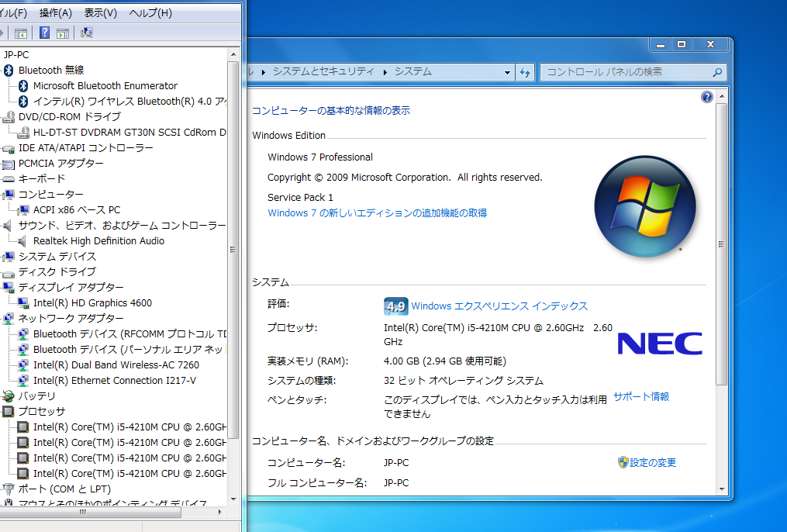Screen dimensions: 787x532
Task: Click the Device Manager vertical scrollbar thumb
Action: pos(233,251)
